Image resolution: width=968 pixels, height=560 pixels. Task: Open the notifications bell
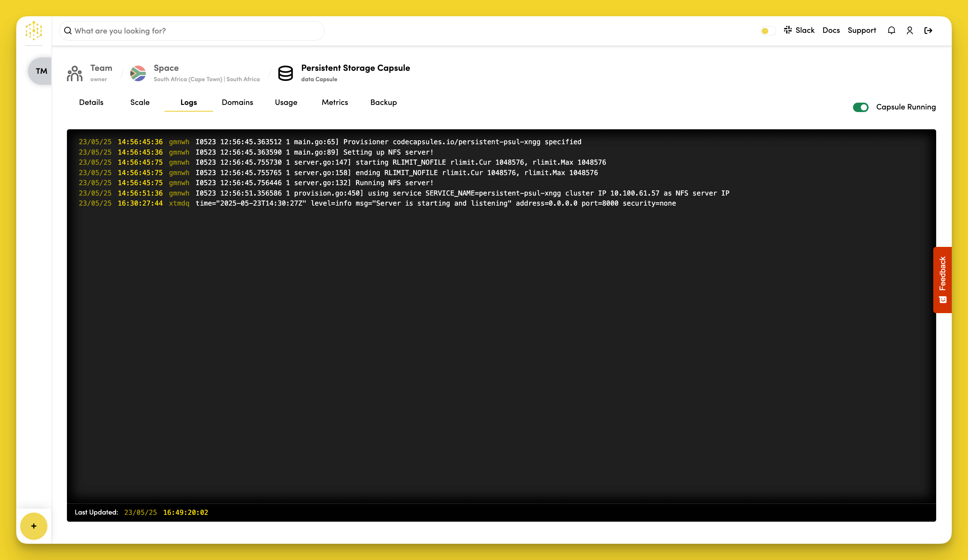(891, 30)
